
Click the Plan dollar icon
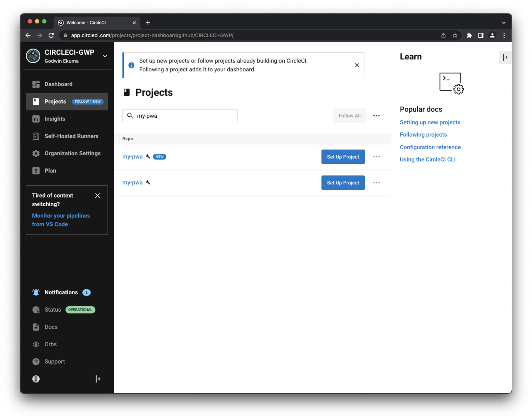click(36, 171)
